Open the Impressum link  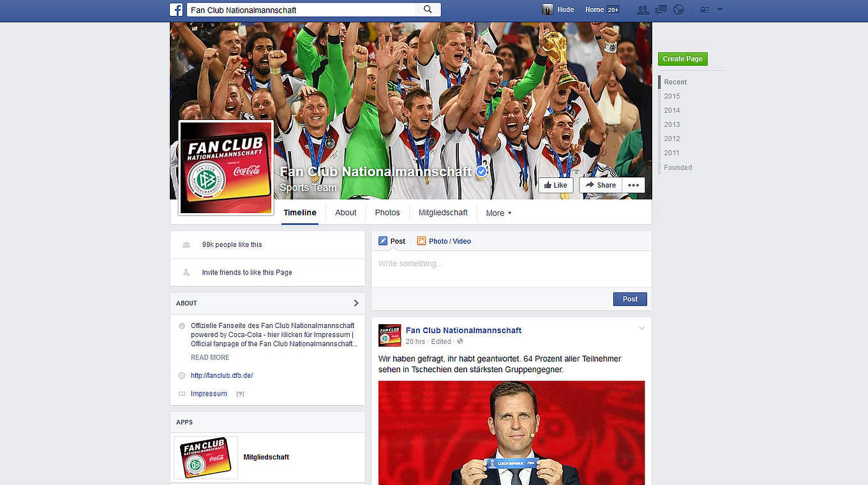tap(209, 394)
